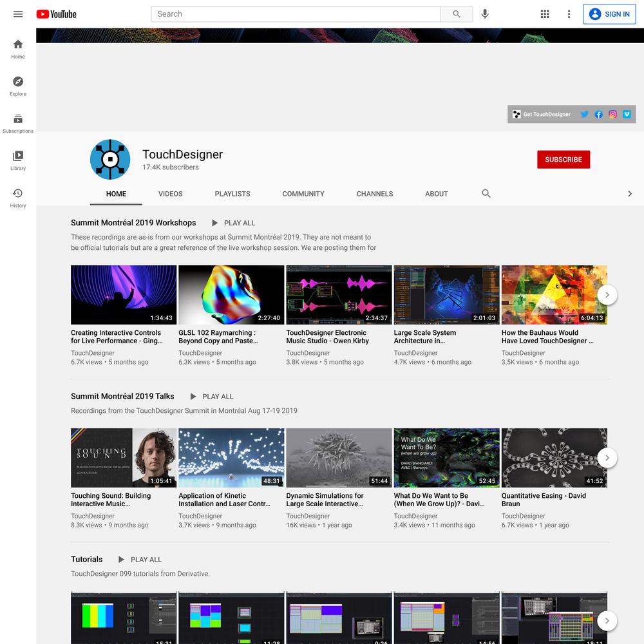Open Subscriptions in the sidebar
The image size is (644, 644).
point(18,124)
